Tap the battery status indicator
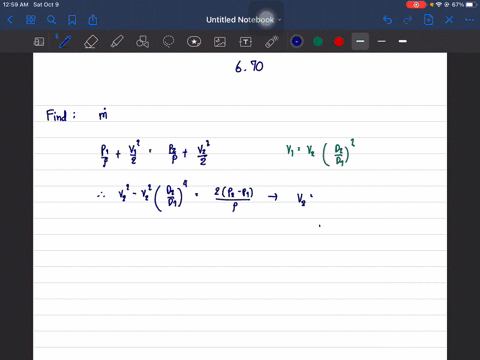Screen dimensions: 480x360 [471, 5]
